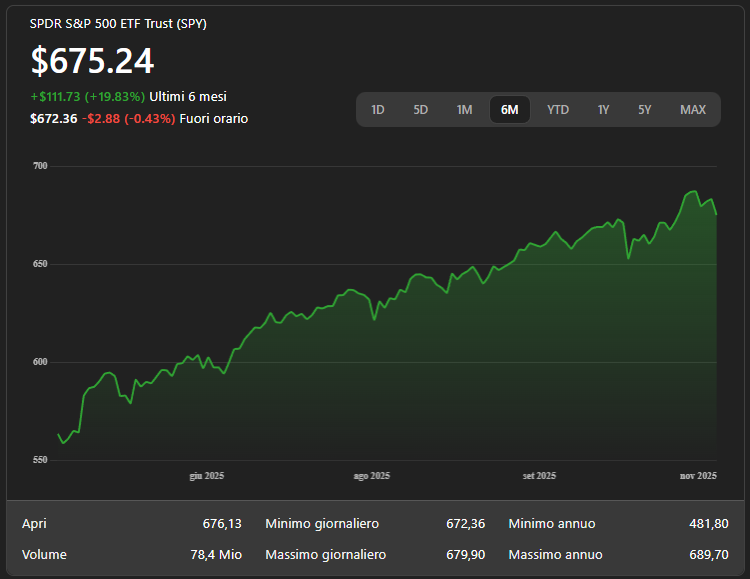Click the Fuori orario after-hours label
750x579 pixels.
coord(214,119)
